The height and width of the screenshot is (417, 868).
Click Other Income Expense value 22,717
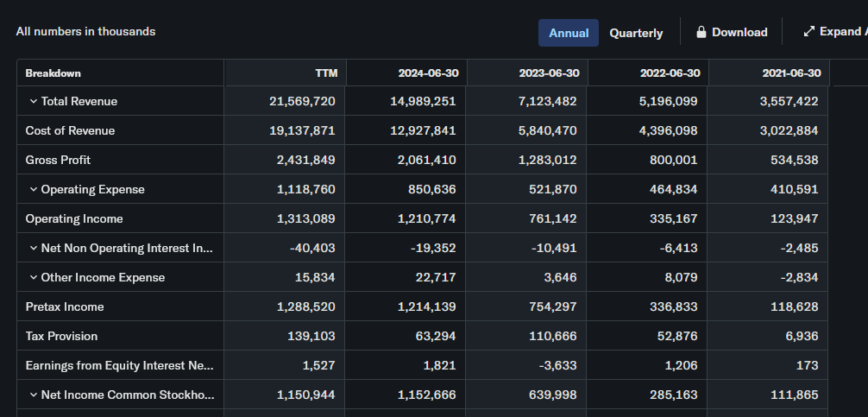[437, 277]
